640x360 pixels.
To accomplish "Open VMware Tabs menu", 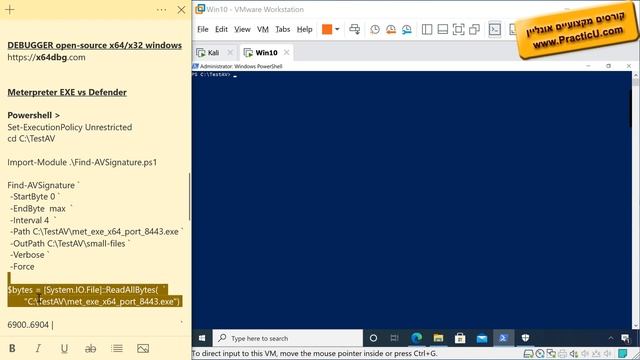I will coord(282,29).
